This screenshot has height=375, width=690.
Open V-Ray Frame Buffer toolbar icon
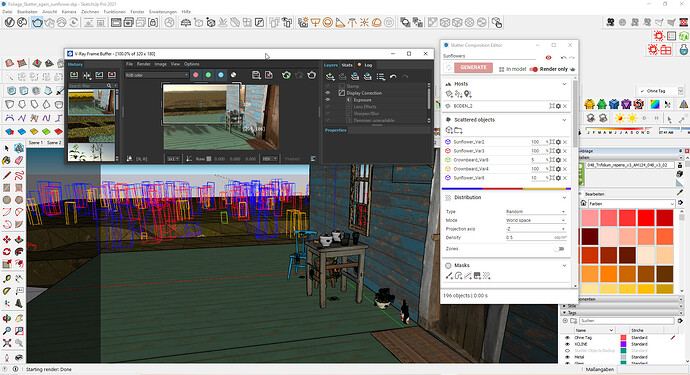(116, 22)
